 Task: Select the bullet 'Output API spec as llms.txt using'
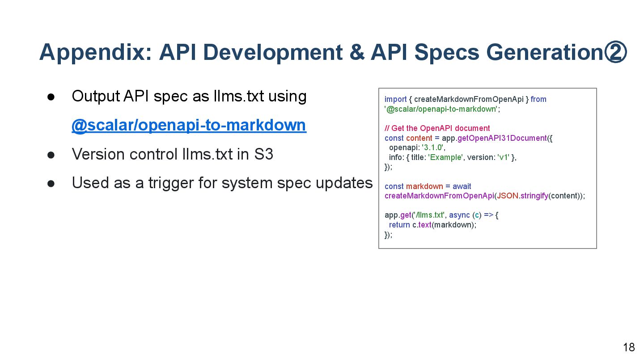click(189, 96)
